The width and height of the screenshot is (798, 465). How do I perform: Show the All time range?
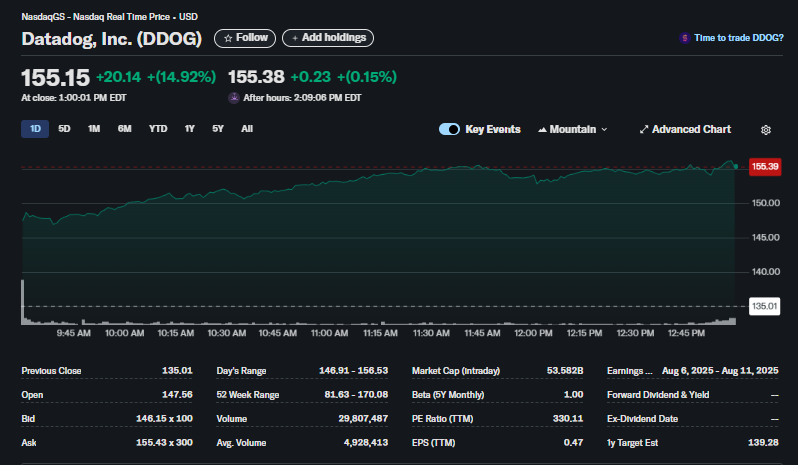pos(247,129)
